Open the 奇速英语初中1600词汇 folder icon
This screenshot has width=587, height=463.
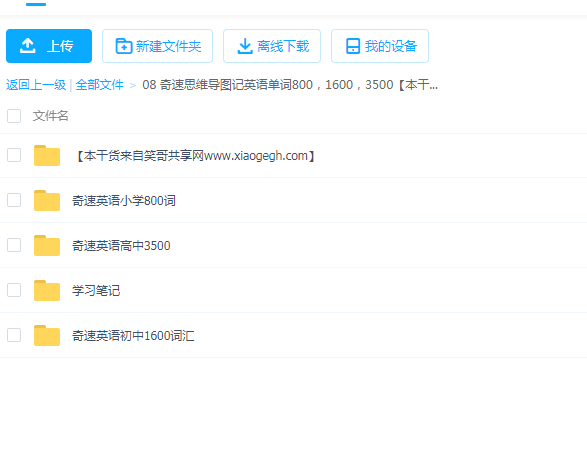pos(47,335)
